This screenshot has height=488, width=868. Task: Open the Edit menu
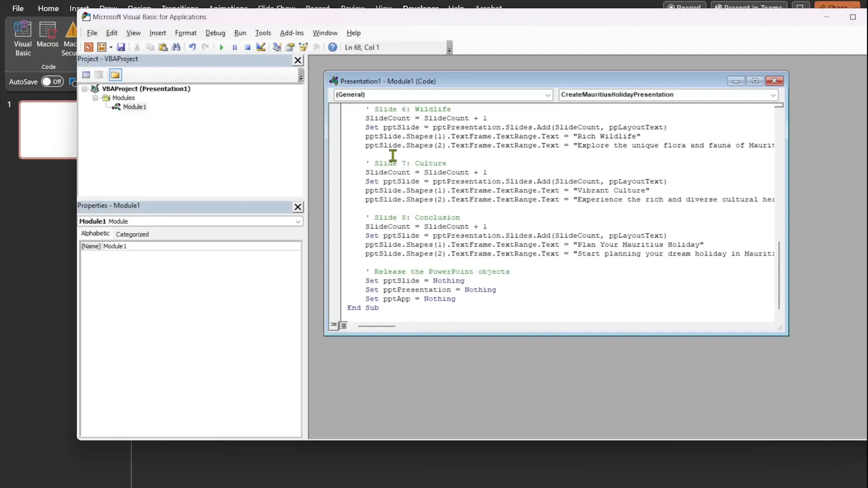pyautogui.click(x=112, y=33)
